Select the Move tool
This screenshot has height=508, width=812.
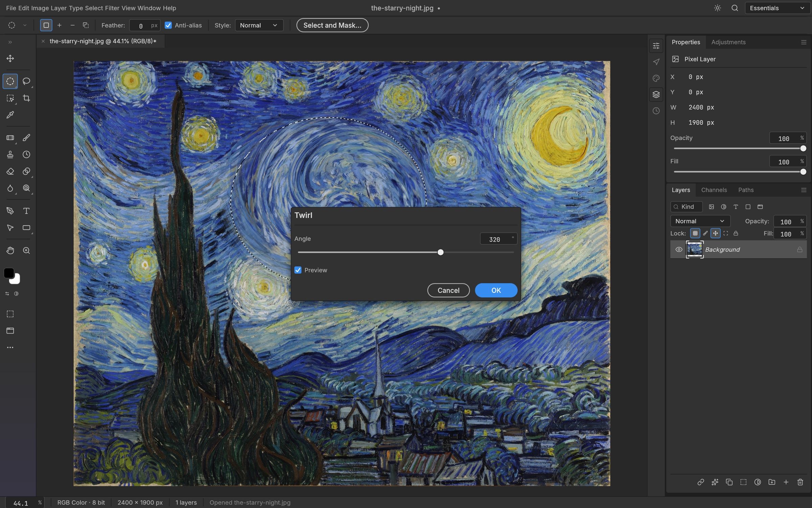coord(10,59)
